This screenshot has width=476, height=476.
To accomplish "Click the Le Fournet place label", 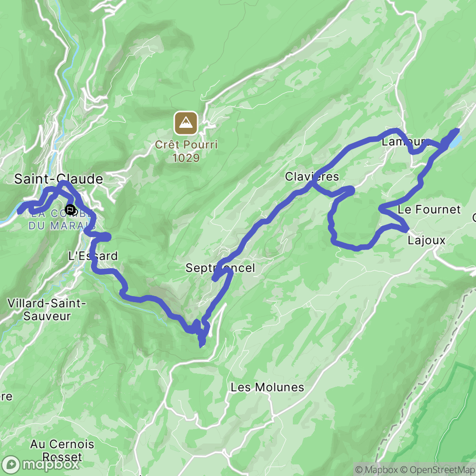I will (x=429, y=210).
